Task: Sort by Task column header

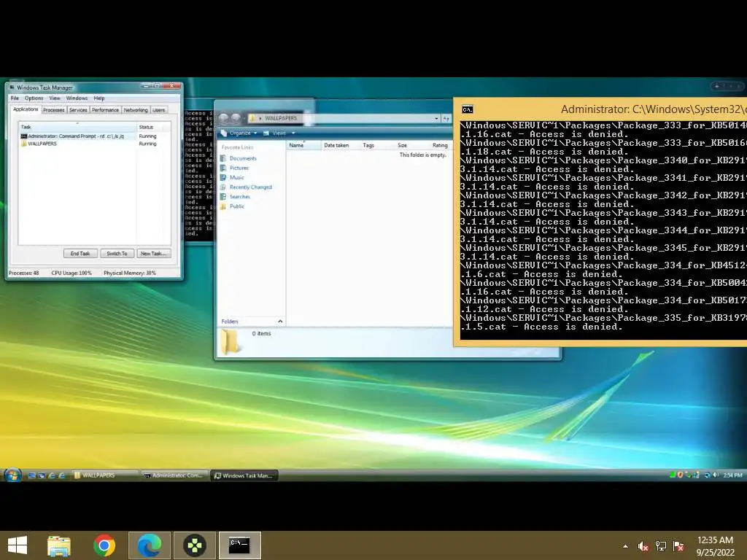Action: tap(77, 127)
